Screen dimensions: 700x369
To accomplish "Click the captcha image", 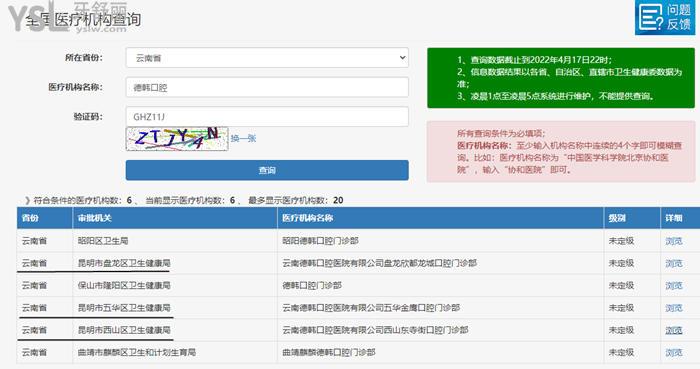I will (x=177, y=139).
